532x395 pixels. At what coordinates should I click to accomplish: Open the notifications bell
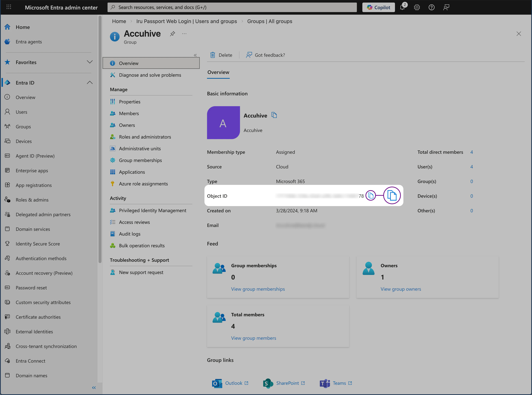click(x=402, y=7)
